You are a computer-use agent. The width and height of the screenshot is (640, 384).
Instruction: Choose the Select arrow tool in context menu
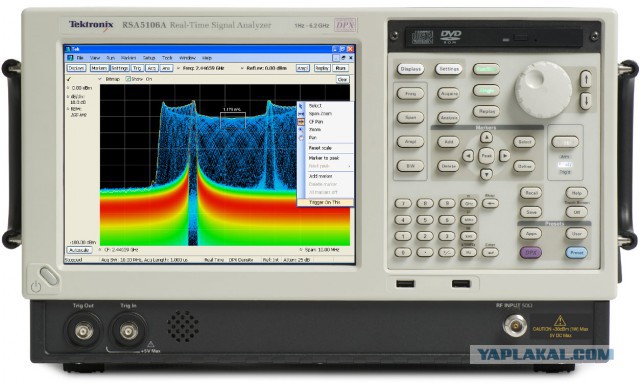(x=325, y=106)
